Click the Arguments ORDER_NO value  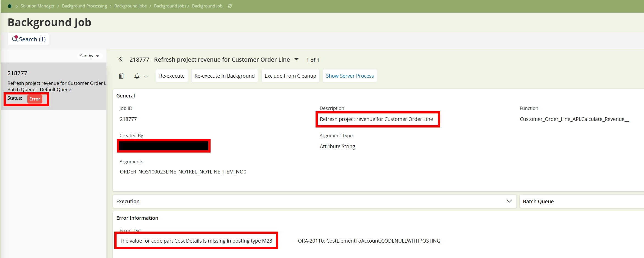(x=183, y=172)
